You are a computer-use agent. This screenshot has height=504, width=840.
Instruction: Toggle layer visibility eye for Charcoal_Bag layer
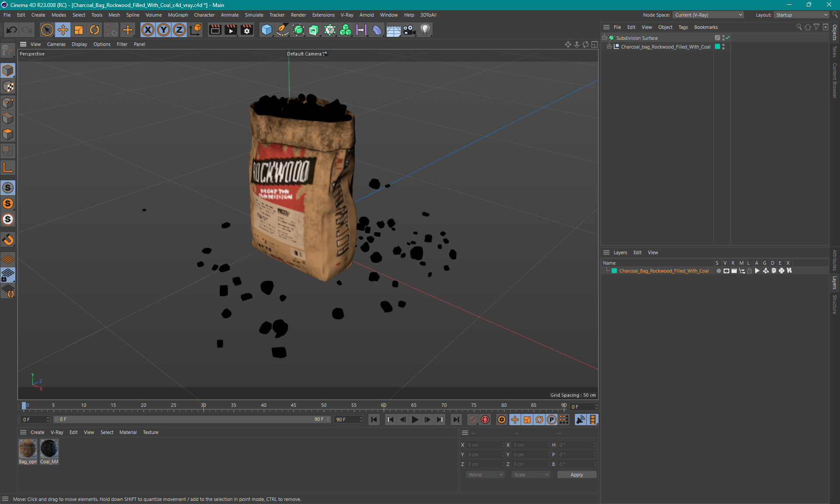(x=726, y=271)
